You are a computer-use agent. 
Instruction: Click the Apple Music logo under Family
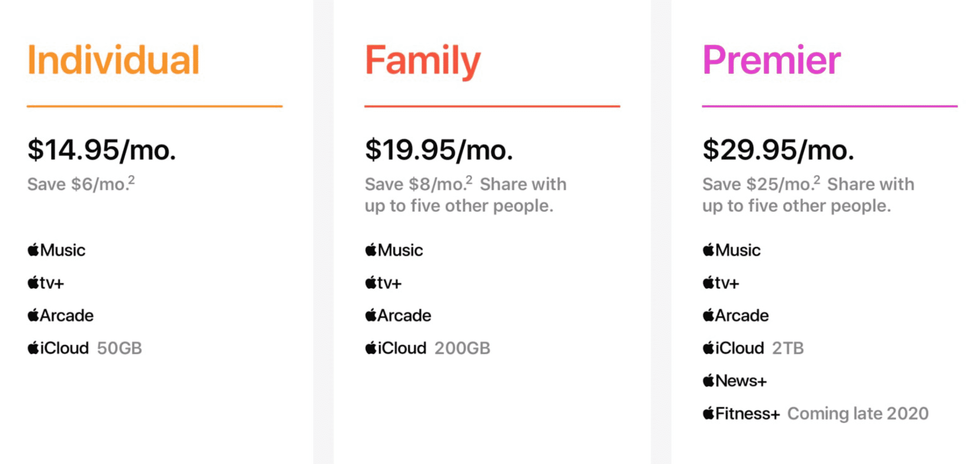394,250
